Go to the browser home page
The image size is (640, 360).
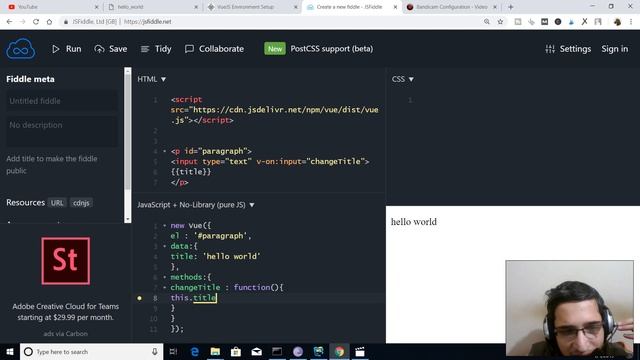49,22
